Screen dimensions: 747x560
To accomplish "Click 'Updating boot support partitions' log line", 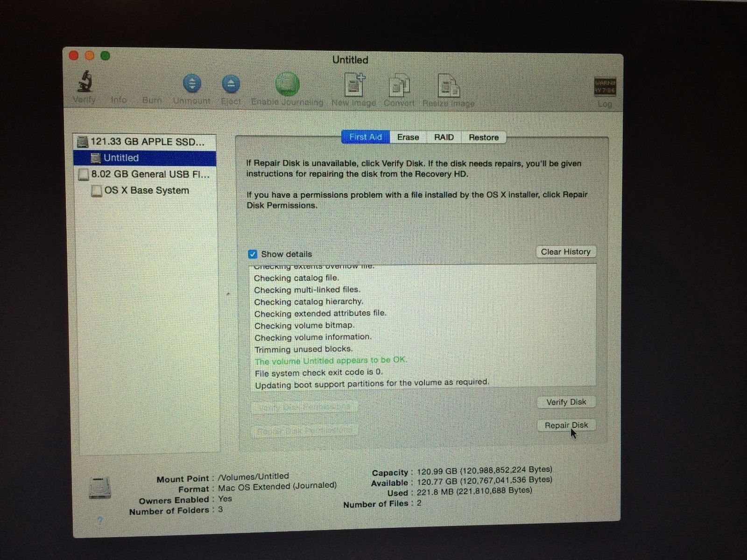I will point(372,384).
